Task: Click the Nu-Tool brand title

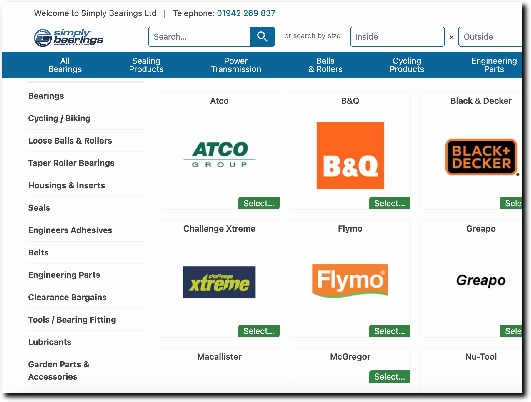Action: 481,357
